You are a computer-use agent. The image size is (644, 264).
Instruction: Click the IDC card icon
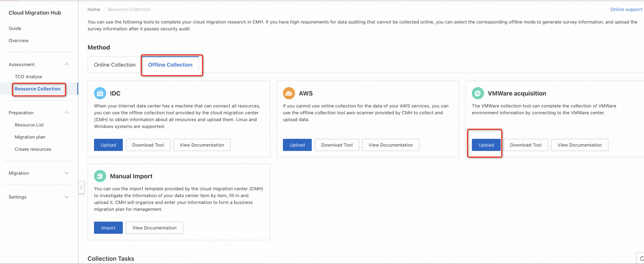coord(100,93)
